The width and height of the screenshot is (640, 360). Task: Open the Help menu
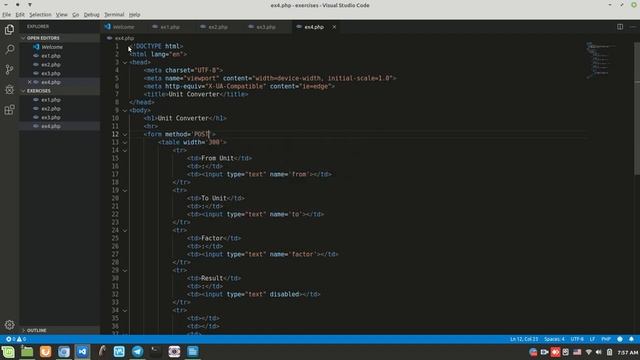point(134,15)
